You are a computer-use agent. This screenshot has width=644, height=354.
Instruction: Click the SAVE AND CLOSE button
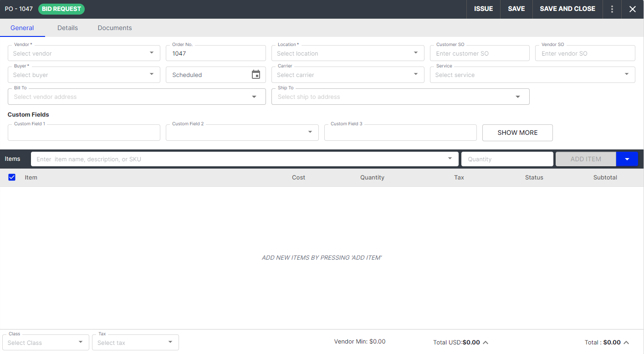[x=567, y=9]
